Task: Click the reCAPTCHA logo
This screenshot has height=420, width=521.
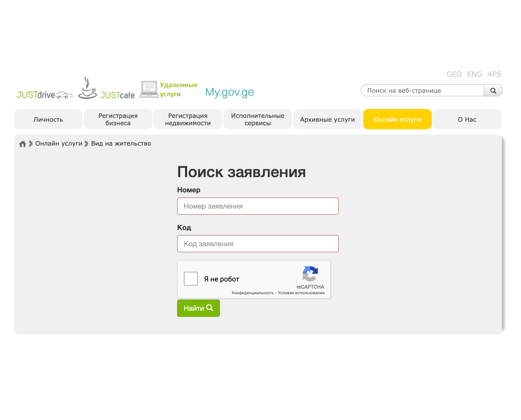Action: 310,274
